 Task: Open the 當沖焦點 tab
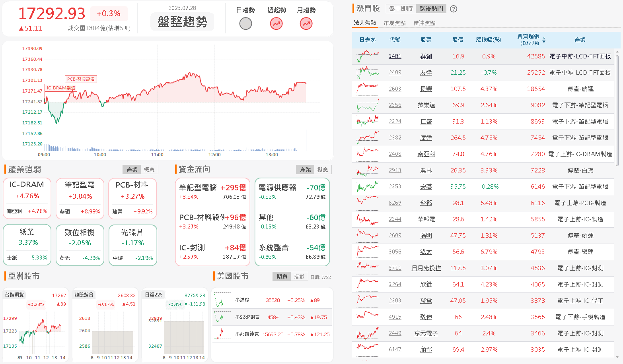pyautogui.click(x=424, y=23)
